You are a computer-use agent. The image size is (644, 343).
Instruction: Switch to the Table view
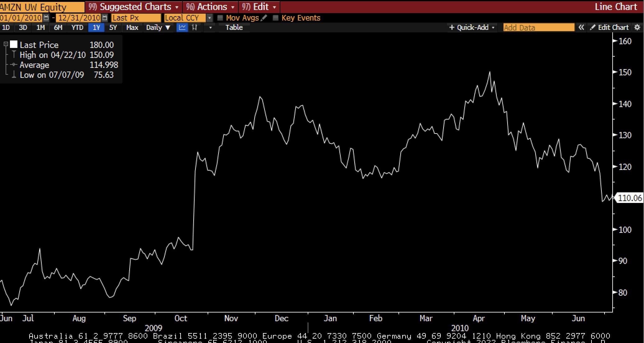234,27
